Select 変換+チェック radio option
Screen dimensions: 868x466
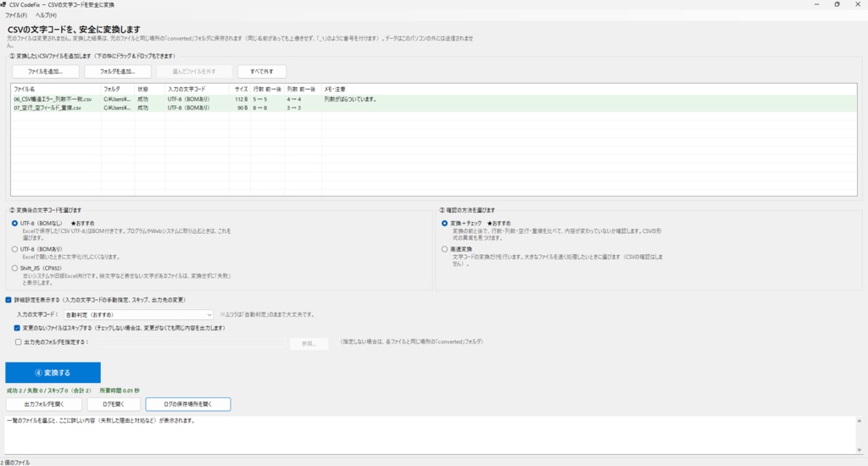tap(444, 223)
